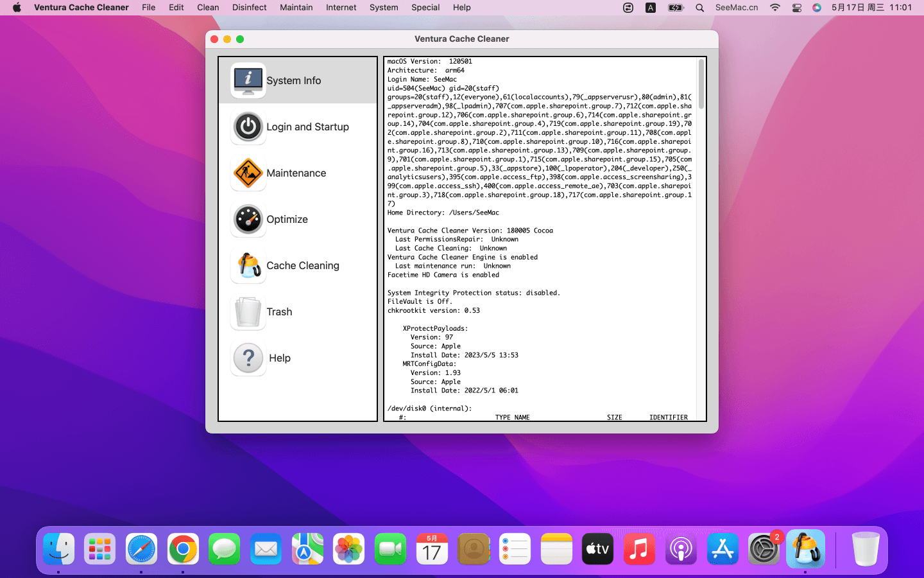This screenshot has height=578, width=924.
Task: Open the Clean menu
Action: tap(208, 8)
